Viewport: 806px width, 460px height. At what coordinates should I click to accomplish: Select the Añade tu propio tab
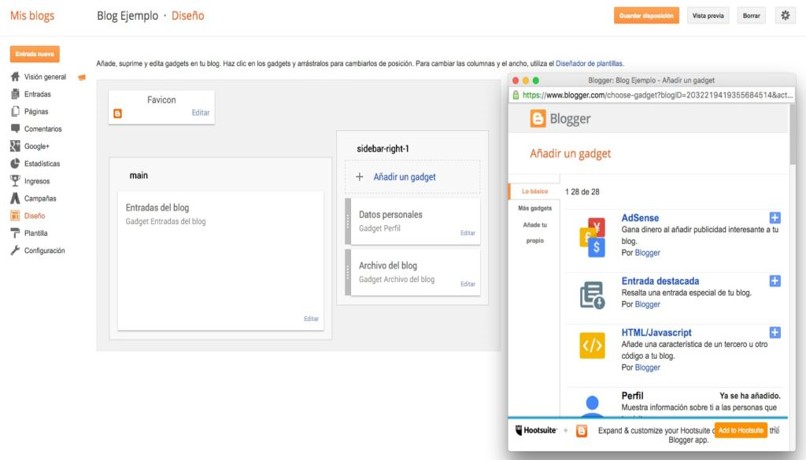pos(535,233)
